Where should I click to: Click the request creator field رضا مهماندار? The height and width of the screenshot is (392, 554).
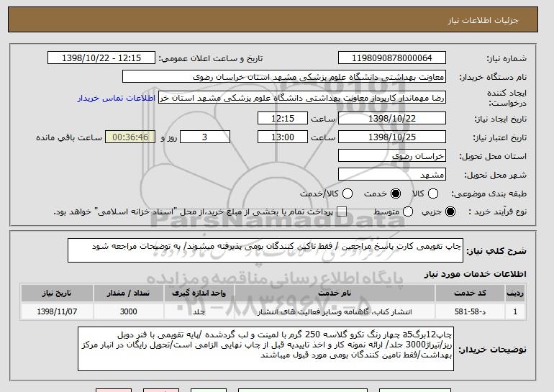pos(302,98)
